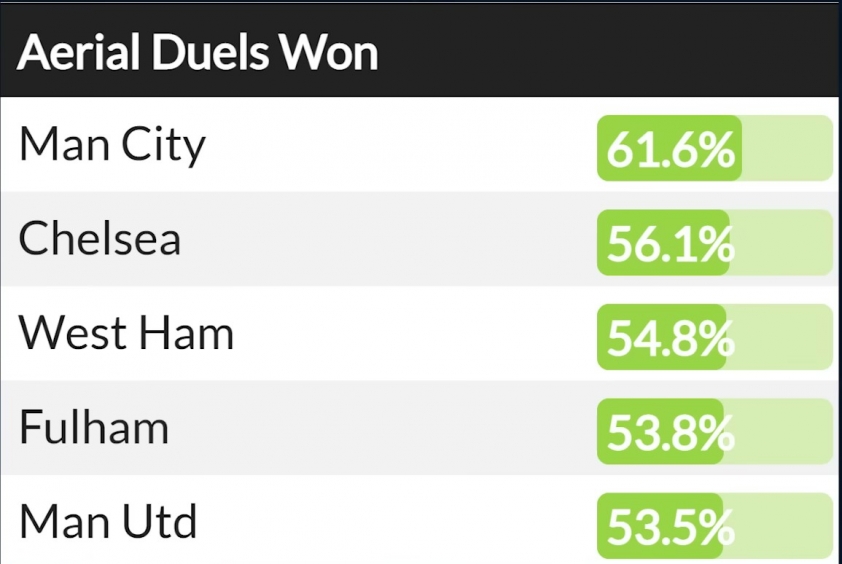This screenshot has height=564, width=842.
Task: Select the West Ham team name
Action: [126, 333]
